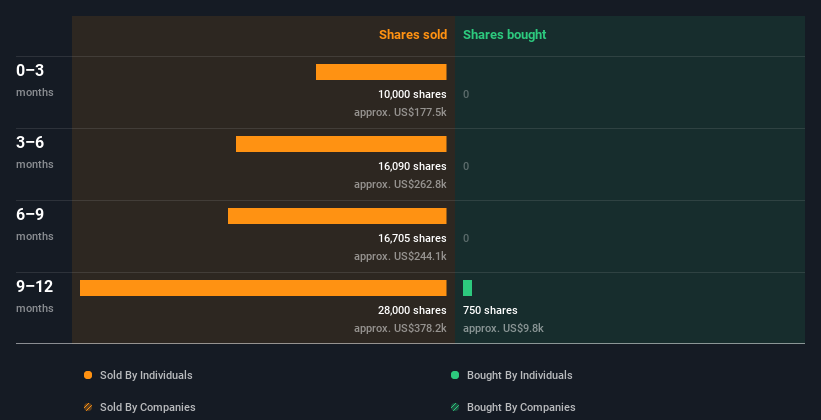Select the 9–12 months row label
821x420 pixels.
(x=35, y=296)
